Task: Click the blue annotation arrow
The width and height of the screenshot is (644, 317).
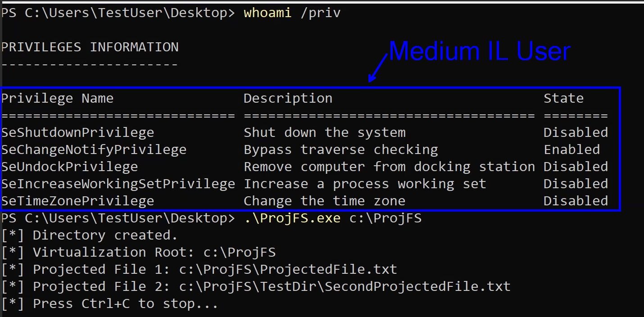Action: 377,68
